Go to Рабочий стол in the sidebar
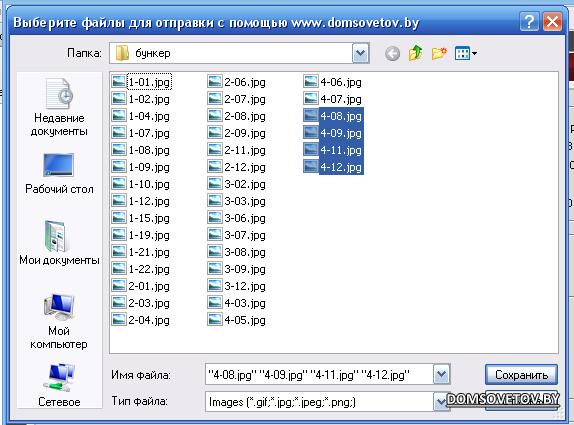Screen dimensions: 574x425 click(x=59, y=174)
